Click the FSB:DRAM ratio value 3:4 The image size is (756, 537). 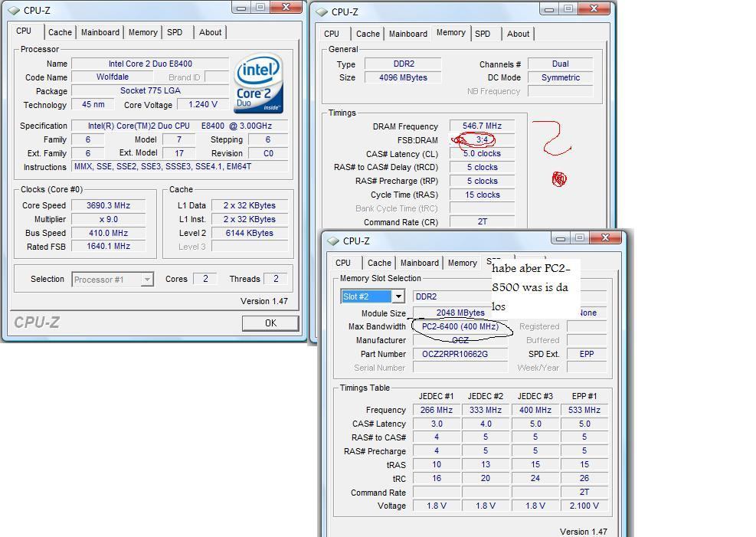click(x=482, y=139)
